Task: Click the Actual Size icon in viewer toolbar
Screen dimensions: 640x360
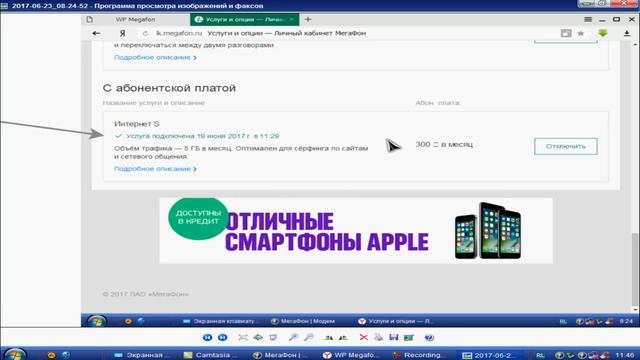Action: pos(258,338)
